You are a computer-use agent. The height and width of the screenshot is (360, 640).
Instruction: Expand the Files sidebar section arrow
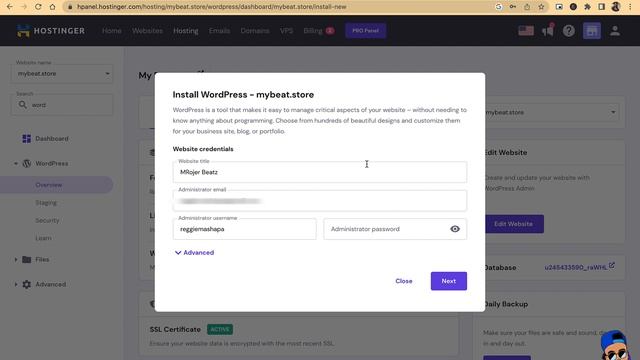pyautogui.click(x=16, y=260)
